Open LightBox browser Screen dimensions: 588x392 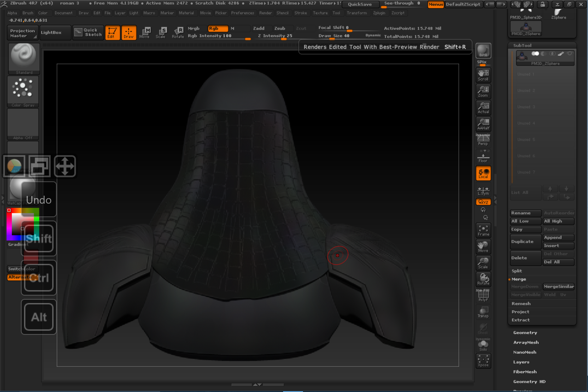pyautogui.click(x=55, y=33)
